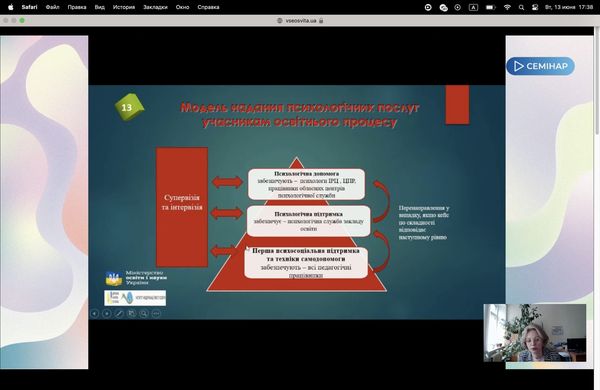Open the Wi-Fi status icon
This screenshot has width=600, height=390.
507,7
